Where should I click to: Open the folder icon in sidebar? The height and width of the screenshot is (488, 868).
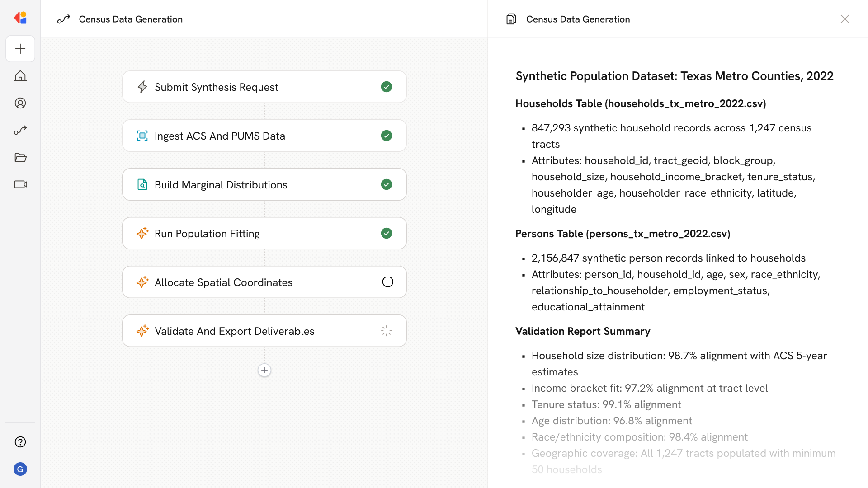[x=20, y=157]
